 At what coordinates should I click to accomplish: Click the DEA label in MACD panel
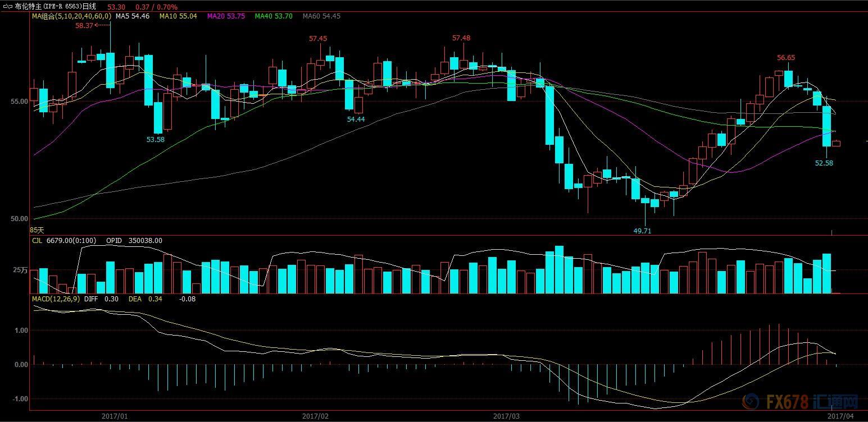135,299
